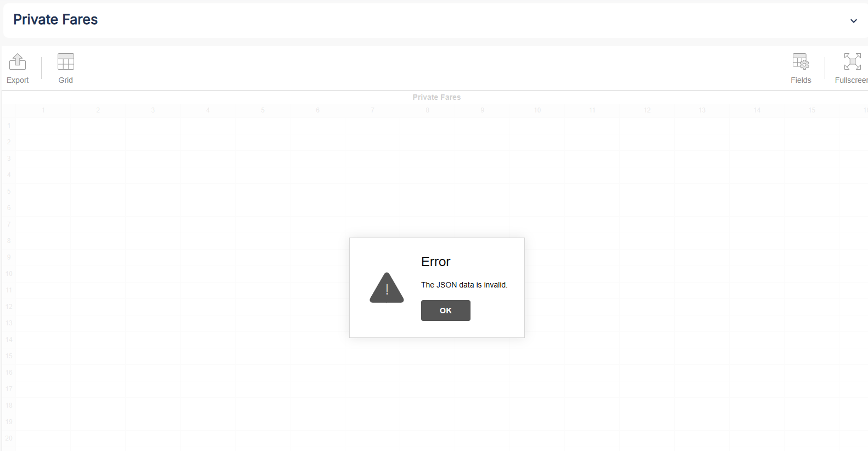The height and width of the screenshot is (451, 868).
Task: Click the Private Fares page heading
Action: point(55,20)
